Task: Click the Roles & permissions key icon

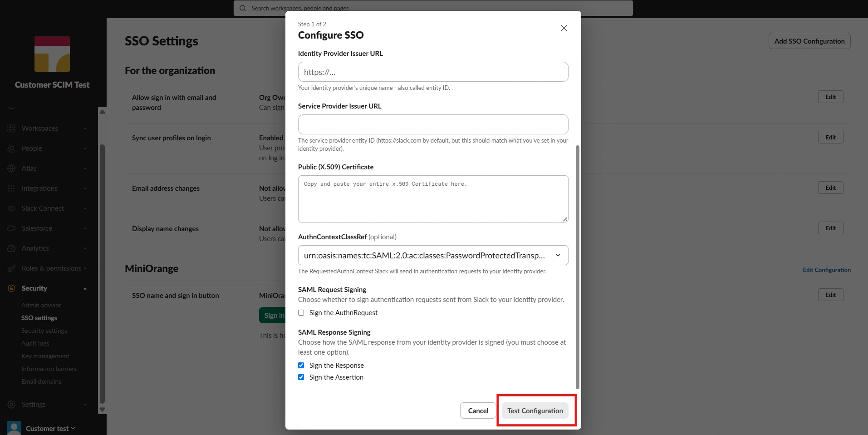Action: coord(11,268)
